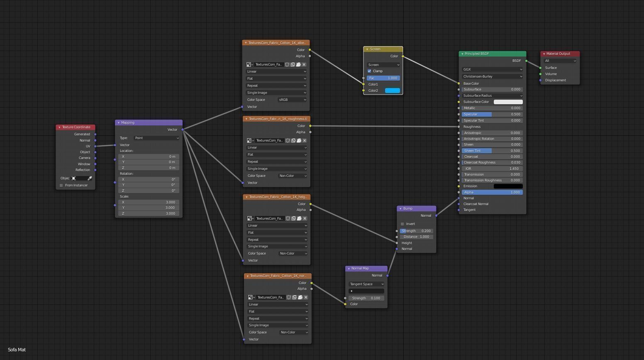
Task: Browse image in roughness texture node
Action: (250, 140)
